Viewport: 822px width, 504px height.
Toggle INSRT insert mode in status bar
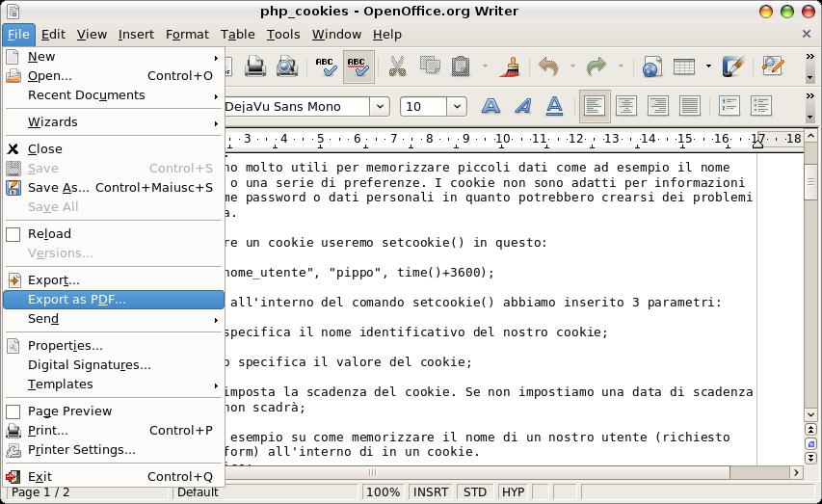coord(431,491)
